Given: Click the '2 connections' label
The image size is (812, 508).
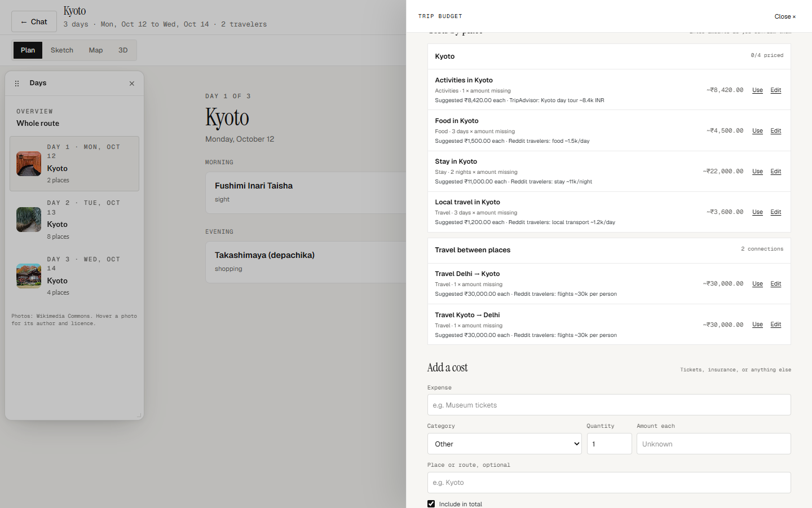Looking at the screenshot, I should click(x=762, y=249).
